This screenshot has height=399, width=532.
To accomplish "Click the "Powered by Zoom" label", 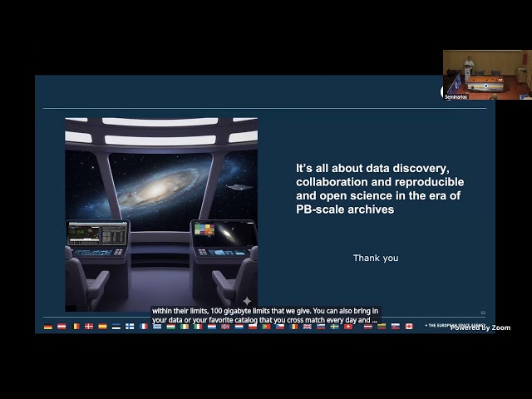I will pos(480,328).
